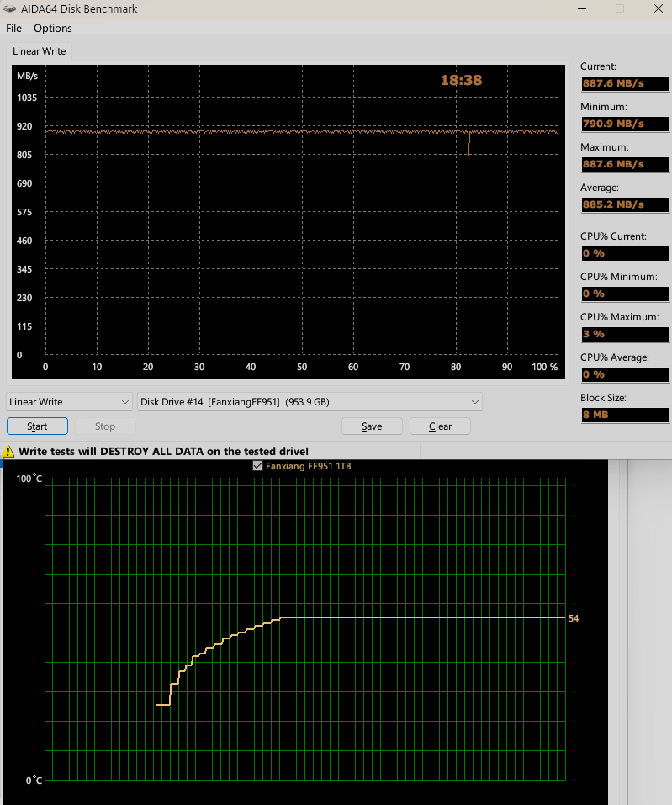Screen dimensions: 672x805
Task: Click the CPU% Minimum 0 % value
Action: pyautogui.click(x=625, y=294)
